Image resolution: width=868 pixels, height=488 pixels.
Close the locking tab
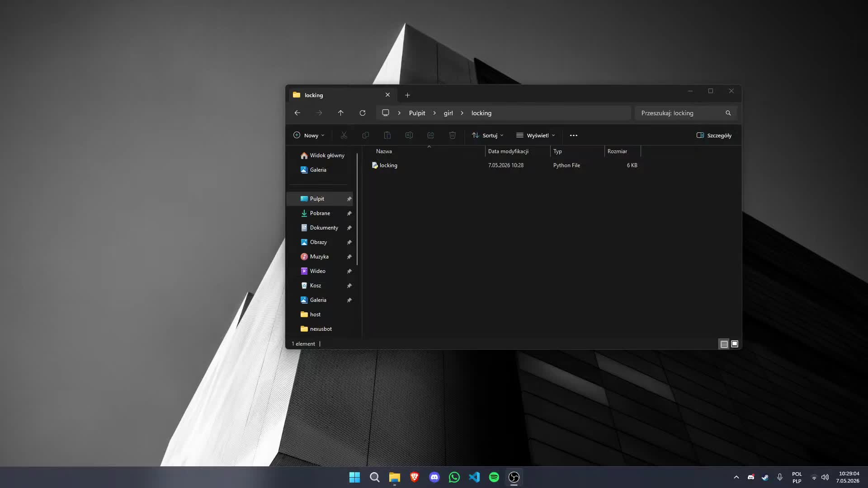click(387, 95)
